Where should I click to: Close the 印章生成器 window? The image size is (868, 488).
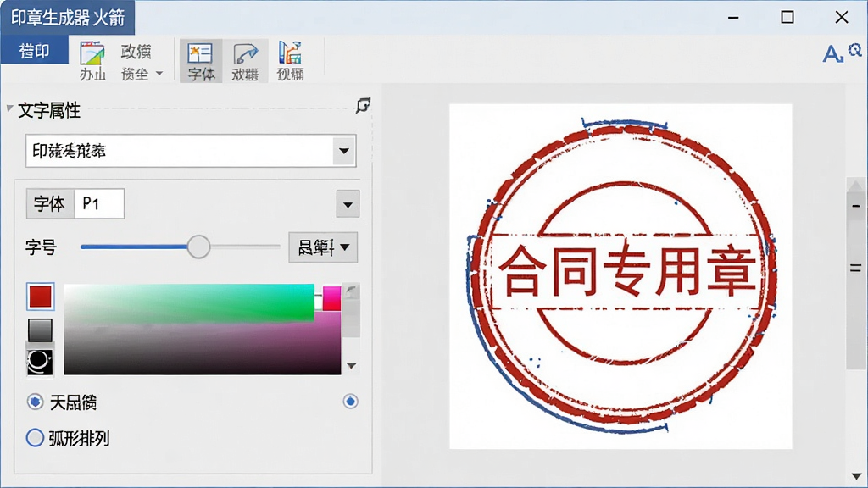coord(842,18)
